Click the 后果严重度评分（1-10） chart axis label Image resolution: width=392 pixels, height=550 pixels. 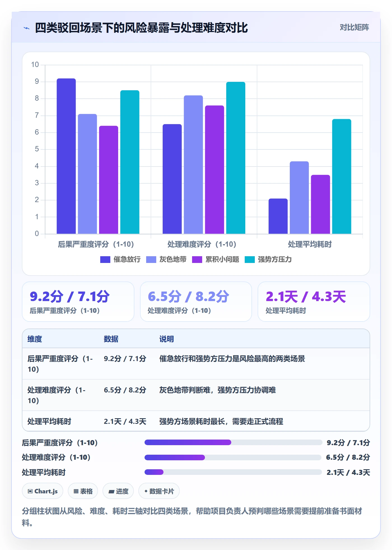pyautogui.click(x=96, y=244)
